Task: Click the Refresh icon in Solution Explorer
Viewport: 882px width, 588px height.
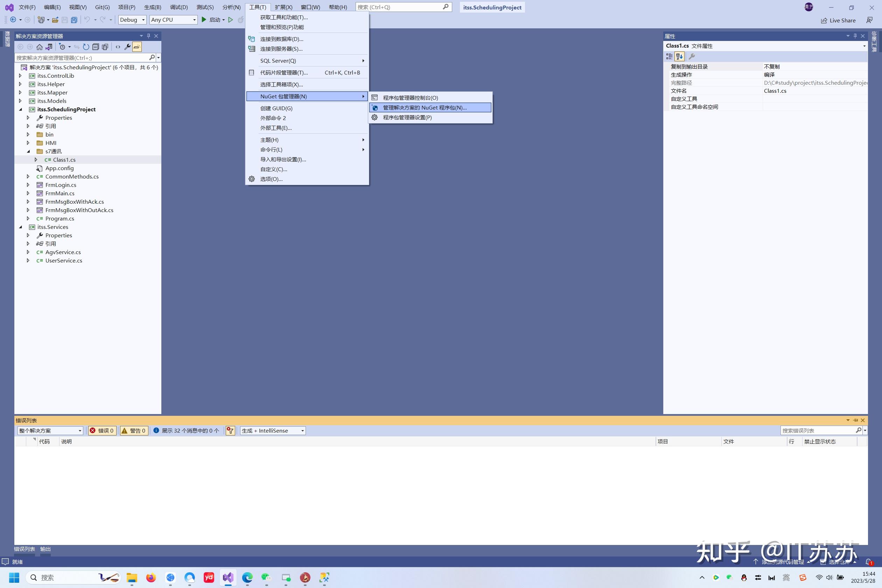Action: point(86,47)
